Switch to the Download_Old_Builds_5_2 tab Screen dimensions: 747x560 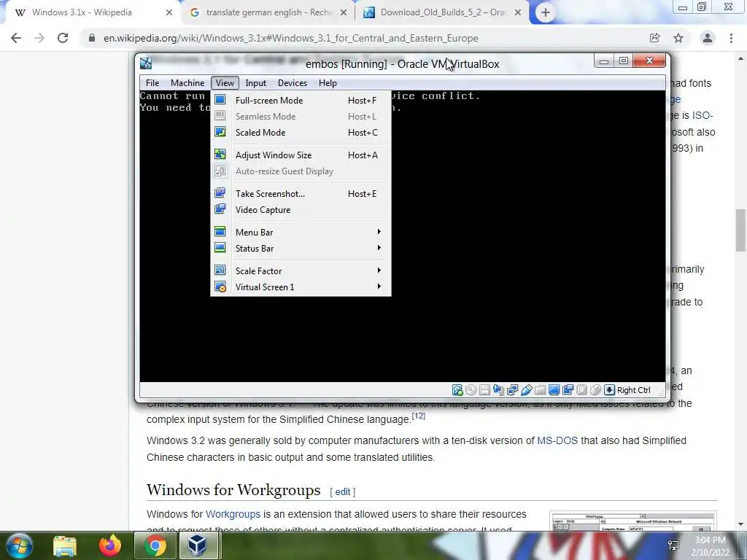443,12
